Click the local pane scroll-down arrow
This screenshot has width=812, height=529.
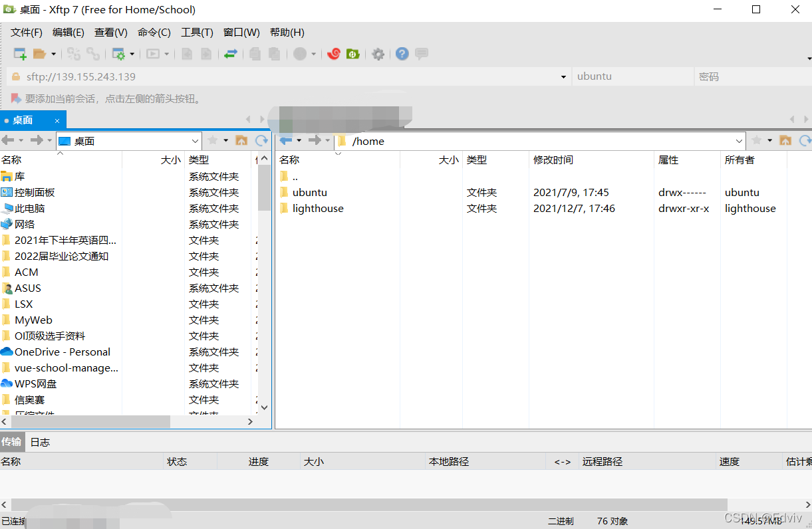coord(264,407)
